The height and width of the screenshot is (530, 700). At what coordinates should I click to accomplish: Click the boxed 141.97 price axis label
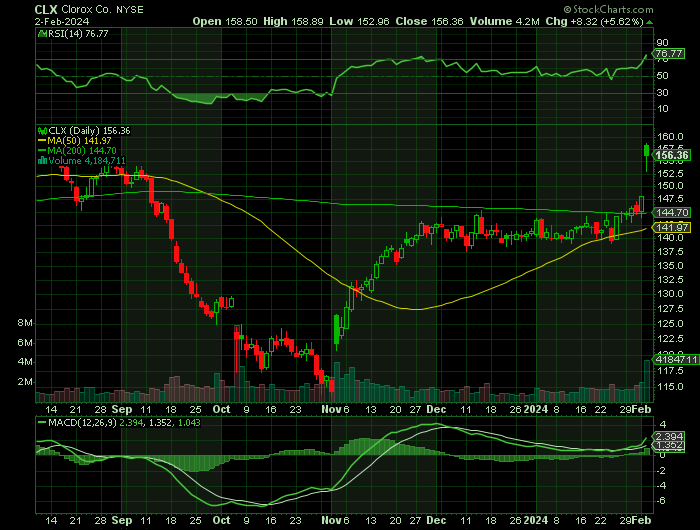[x=672, y=228]
